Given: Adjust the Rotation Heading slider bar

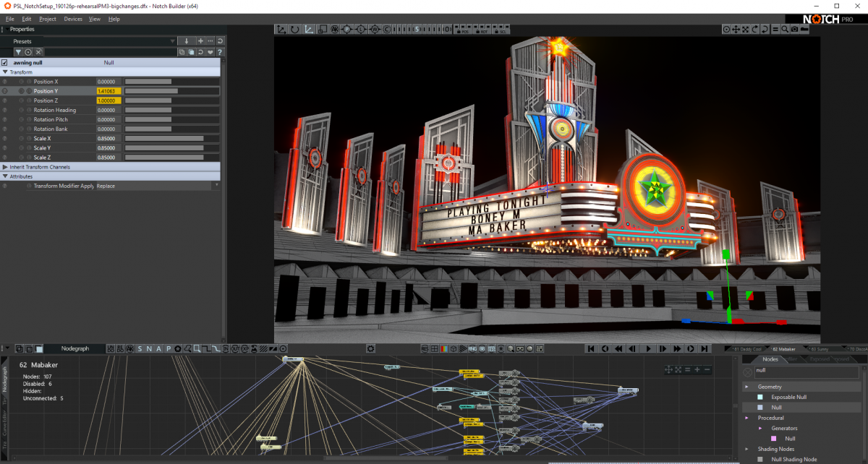Looking at the screenshot, I should tap(171, 110).
